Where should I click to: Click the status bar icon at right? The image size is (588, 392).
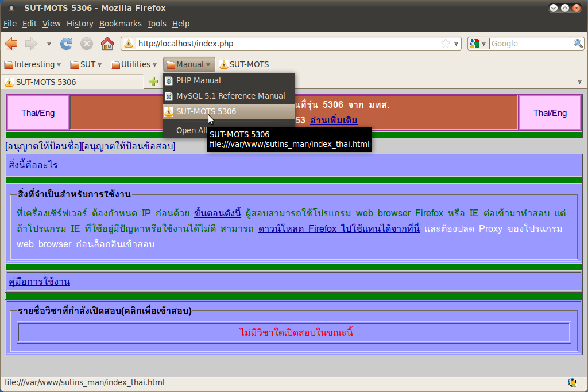(x=572, y=382)
